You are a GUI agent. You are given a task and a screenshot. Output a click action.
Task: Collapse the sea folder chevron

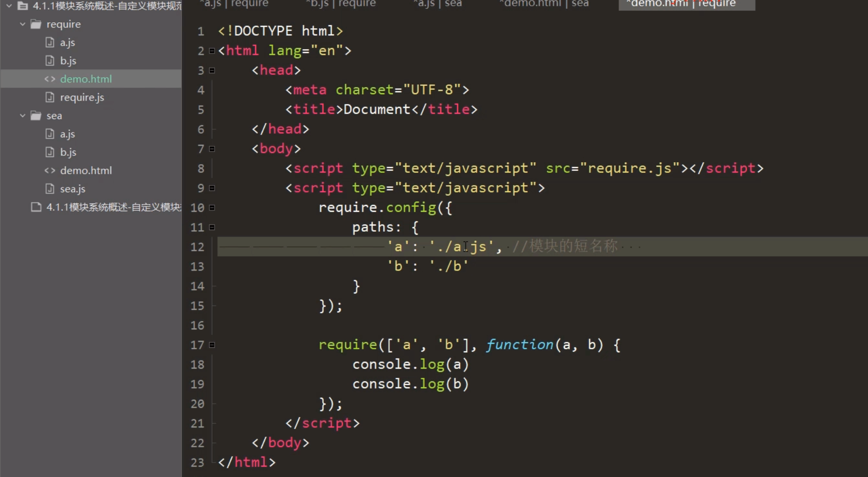(22, 116)
